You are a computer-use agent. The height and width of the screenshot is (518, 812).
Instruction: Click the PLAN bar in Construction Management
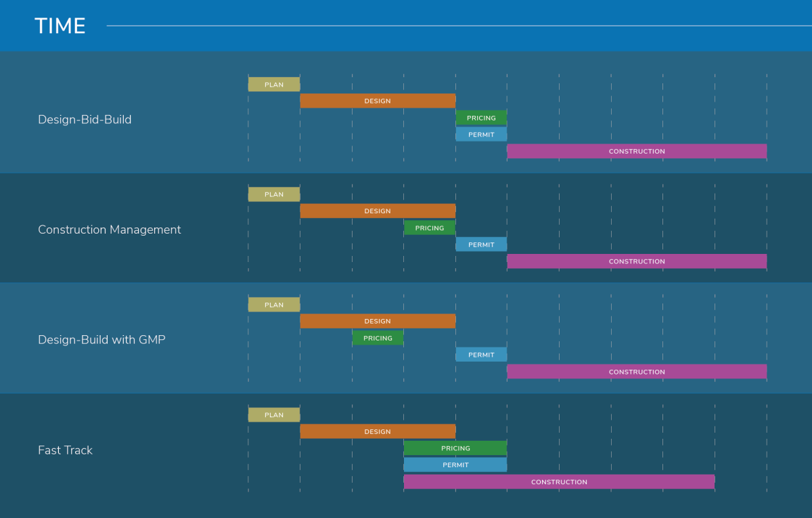(x=274, y=194)
